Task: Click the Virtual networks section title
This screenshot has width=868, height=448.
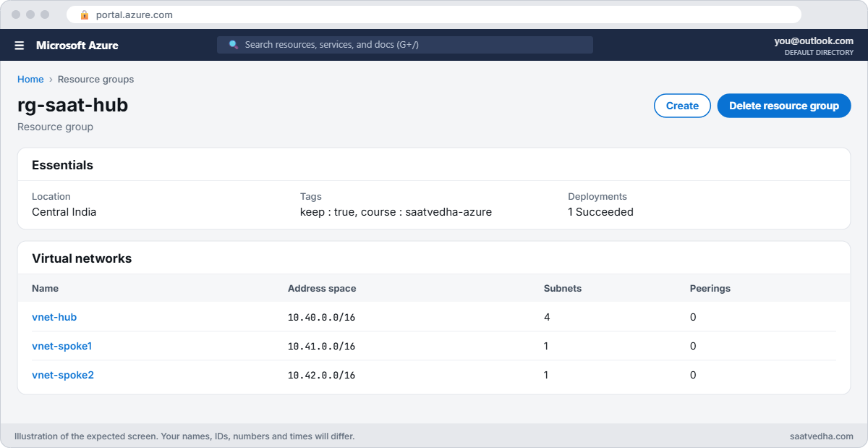Action: [x=82, y=258]
